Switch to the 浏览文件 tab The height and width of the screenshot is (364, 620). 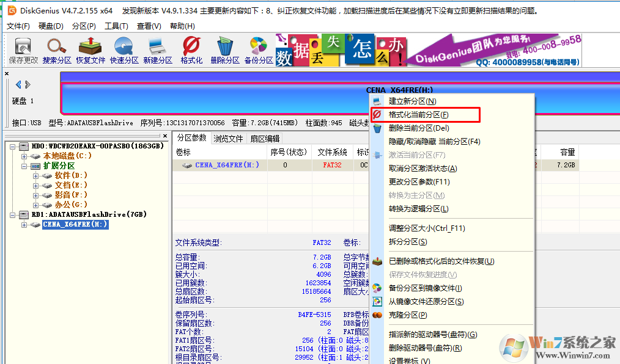click(228, 139)
